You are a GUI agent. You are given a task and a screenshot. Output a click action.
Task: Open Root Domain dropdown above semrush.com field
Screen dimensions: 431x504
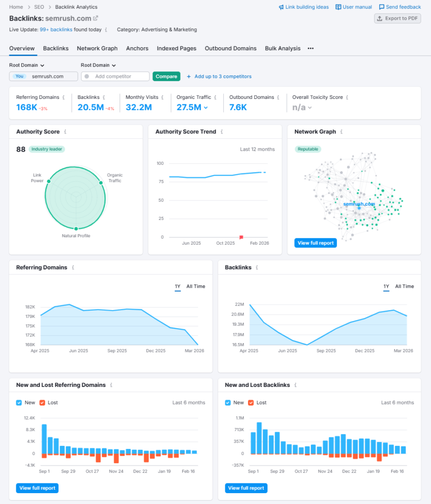pyautogui.click(x=27, y=65)
